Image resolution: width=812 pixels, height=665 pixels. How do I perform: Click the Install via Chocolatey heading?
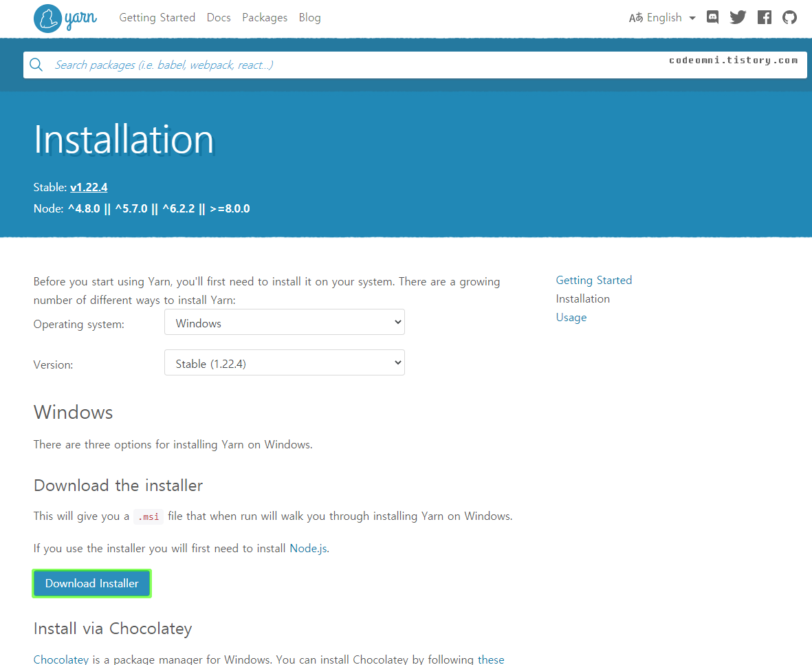[113, 629]
